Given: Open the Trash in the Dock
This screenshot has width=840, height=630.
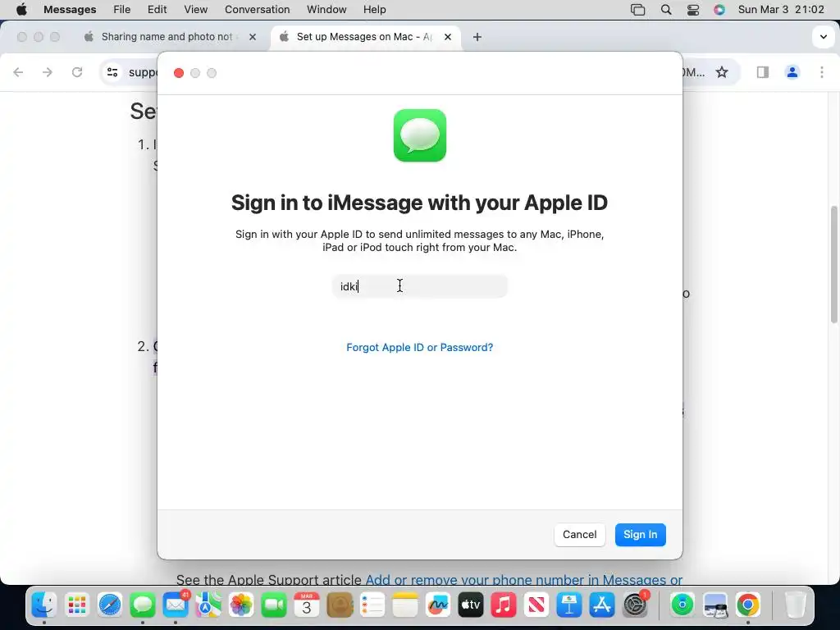Looking at the screenshot, I should (x=795, y=605).
